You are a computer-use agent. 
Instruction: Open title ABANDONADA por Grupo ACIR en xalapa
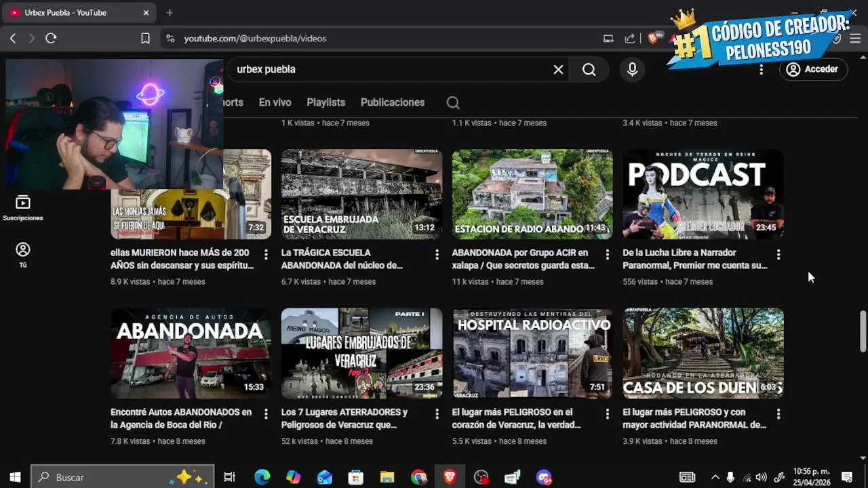click(523, 259)
